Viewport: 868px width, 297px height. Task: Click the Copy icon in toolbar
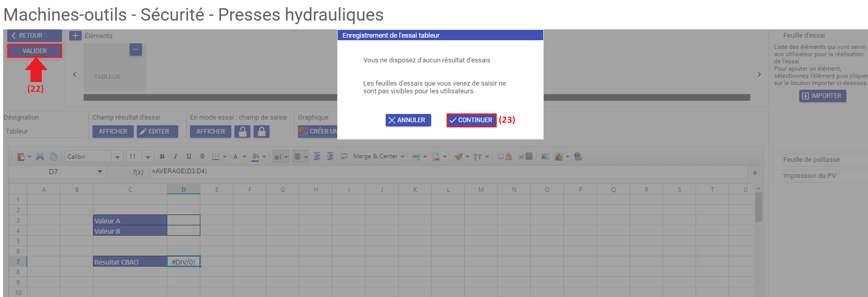pos(53,157)
